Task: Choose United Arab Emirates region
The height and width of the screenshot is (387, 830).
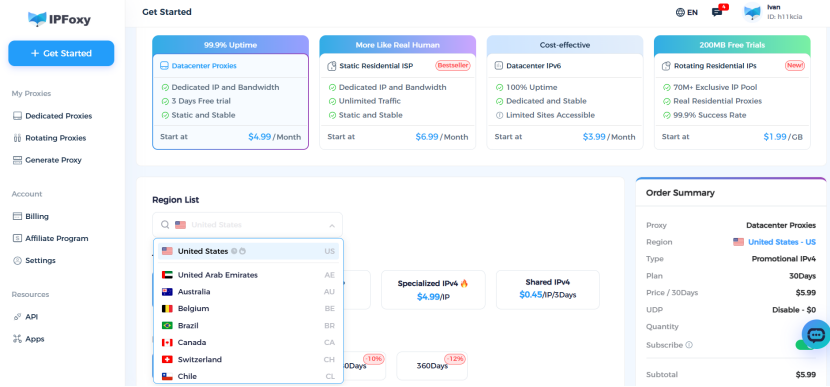Action: (x=248, y=275)
